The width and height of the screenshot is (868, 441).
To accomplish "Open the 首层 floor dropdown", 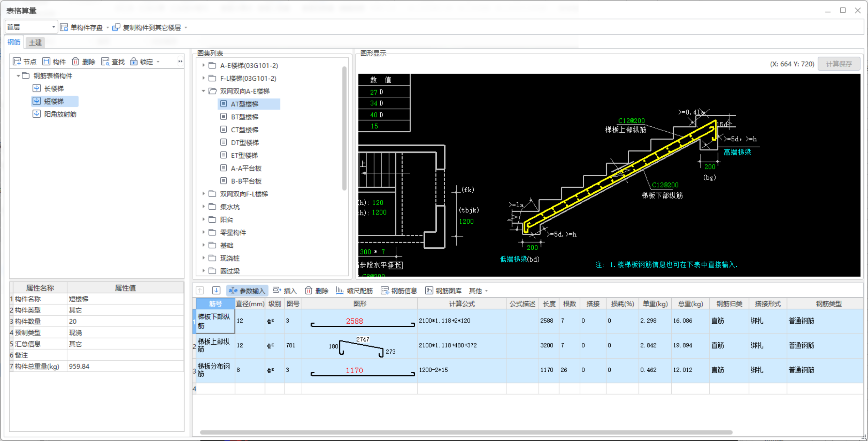I will pos(53,27).
